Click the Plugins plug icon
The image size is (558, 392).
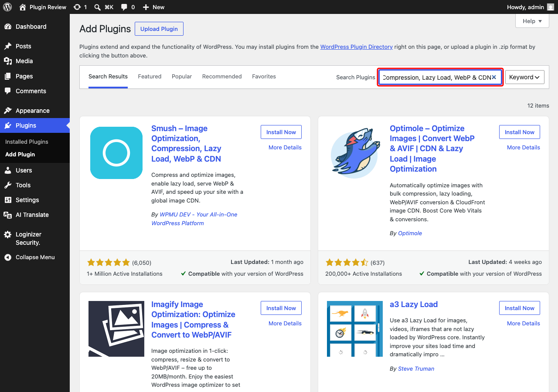click(8, 125)
